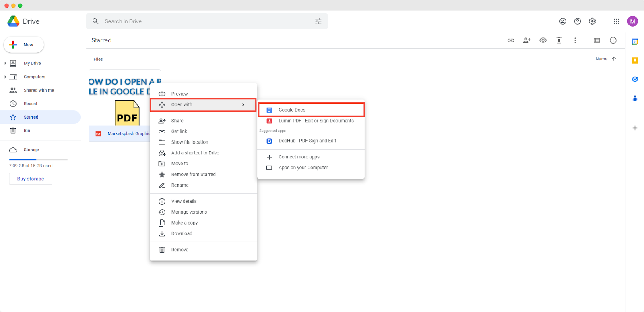
Task: Choose Move to from context menu
Action: point(203,164)
